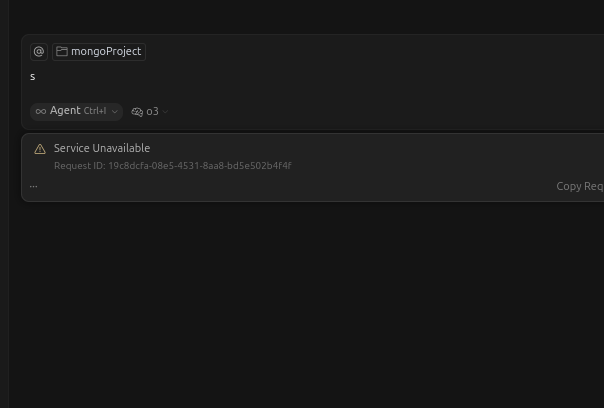Click the Copy Request ID button
This screenshot has width=604, height=408.
coord(580,186)
